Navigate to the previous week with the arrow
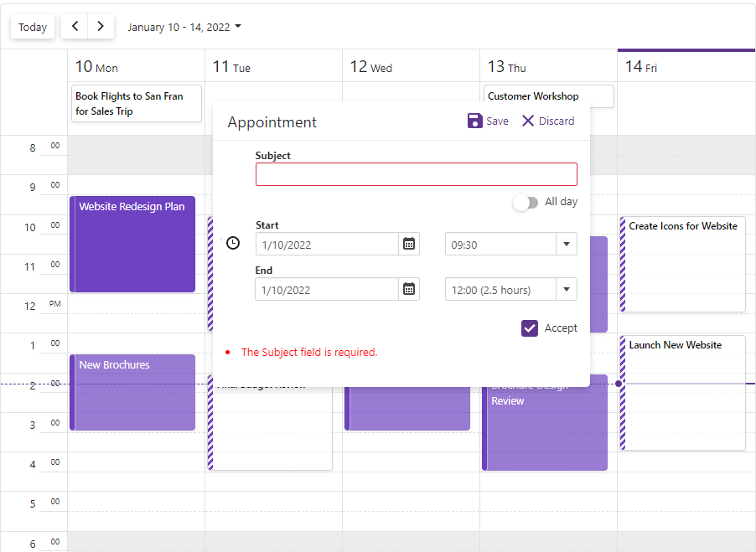This screenshot has width=756, height=552. click(x=74, y=26)
